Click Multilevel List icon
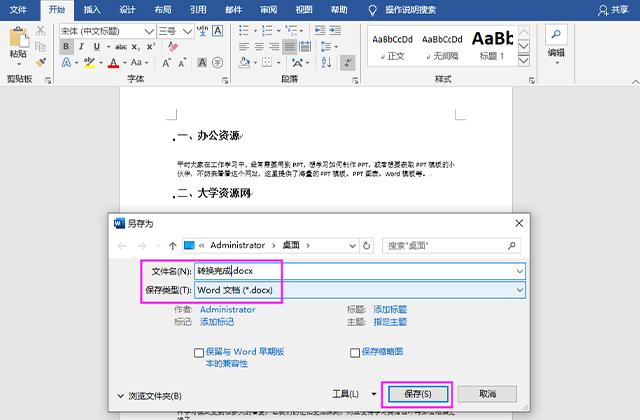The image size is (640, 420). click(291, 30)
